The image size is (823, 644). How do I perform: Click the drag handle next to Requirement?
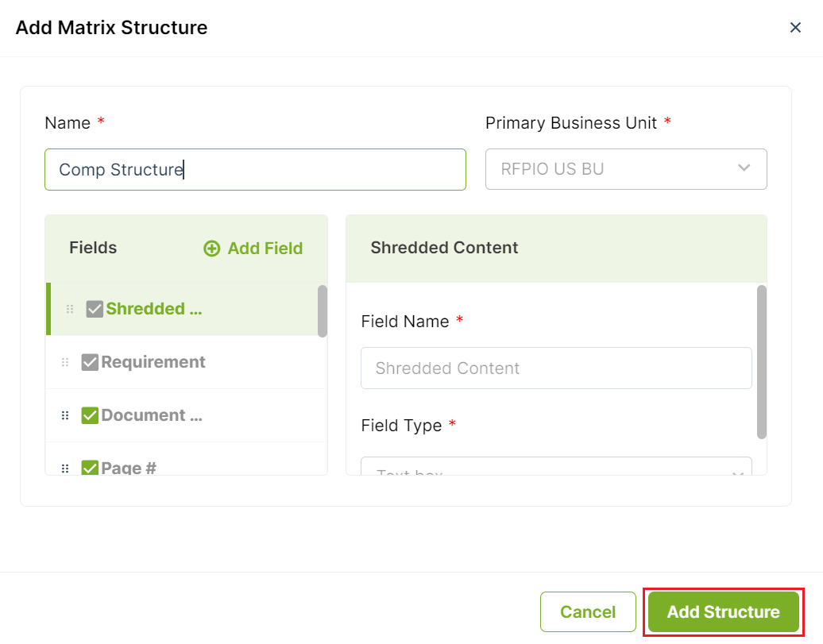tap(65, 362)
